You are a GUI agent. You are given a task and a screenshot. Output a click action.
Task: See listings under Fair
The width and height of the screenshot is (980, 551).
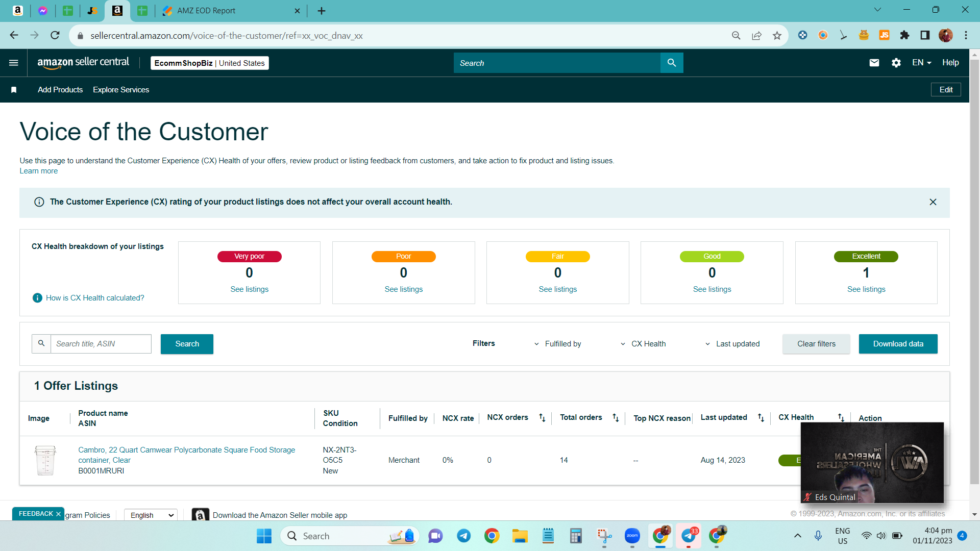[557, 289]
